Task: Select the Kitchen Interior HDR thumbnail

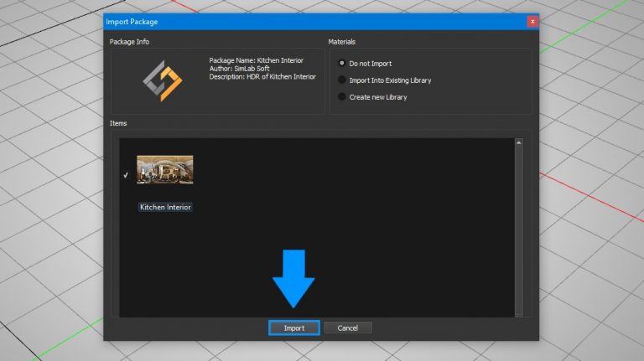Action: tap(164, 169)
